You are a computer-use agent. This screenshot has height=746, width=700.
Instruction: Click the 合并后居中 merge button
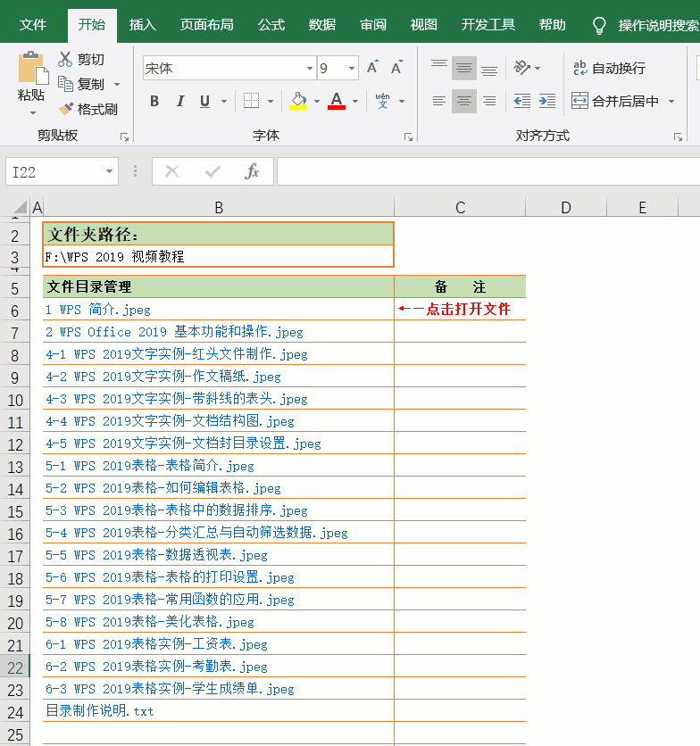click(615, 101)
